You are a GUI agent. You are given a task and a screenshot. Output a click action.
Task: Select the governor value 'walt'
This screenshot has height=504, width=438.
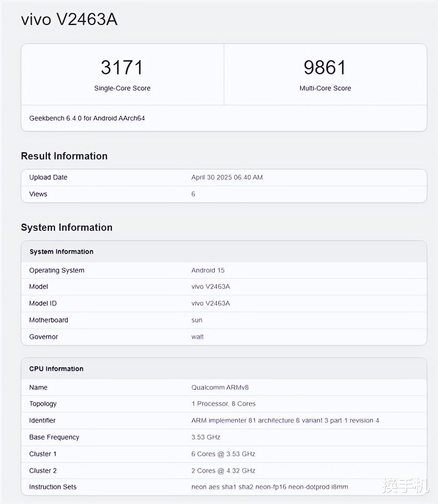click(x=197, y=337)
